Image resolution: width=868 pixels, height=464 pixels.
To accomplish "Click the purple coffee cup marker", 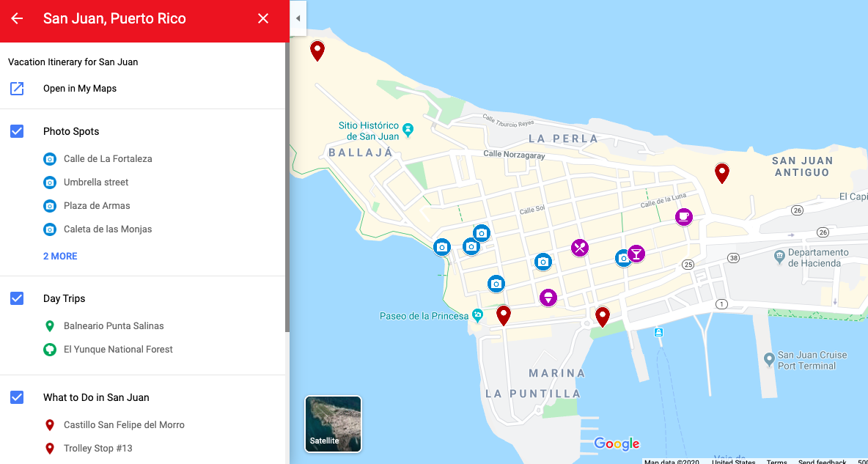I will click(x=684, y=216).
